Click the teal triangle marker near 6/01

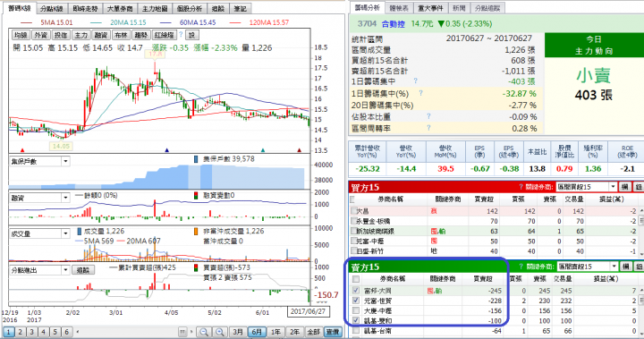tap(263, 150)
